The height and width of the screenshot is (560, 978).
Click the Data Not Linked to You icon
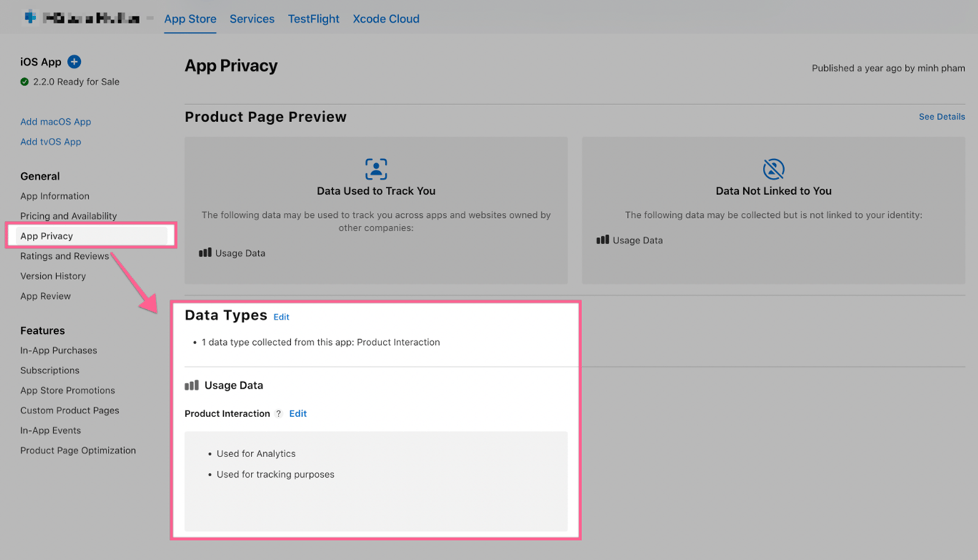coord(774,169)
